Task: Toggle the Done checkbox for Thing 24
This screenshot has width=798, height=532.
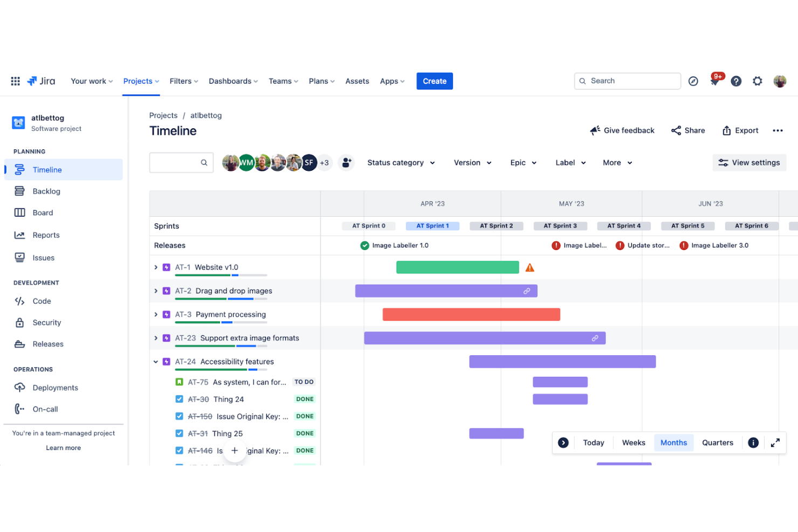Action: pos(179,399)
